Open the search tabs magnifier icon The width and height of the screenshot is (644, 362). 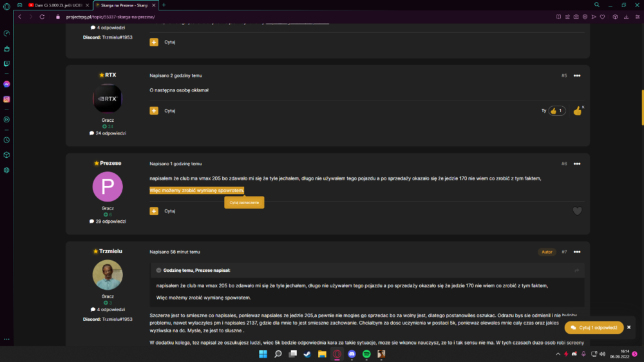click(x=597, y=5)
